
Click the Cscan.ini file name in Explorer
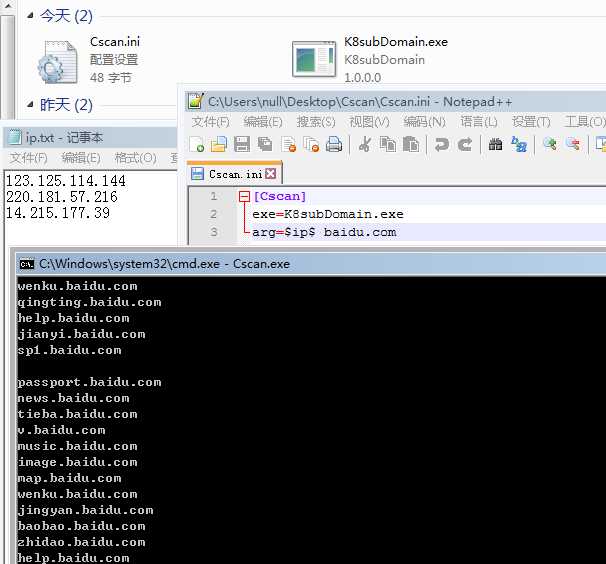coord(115,42)
